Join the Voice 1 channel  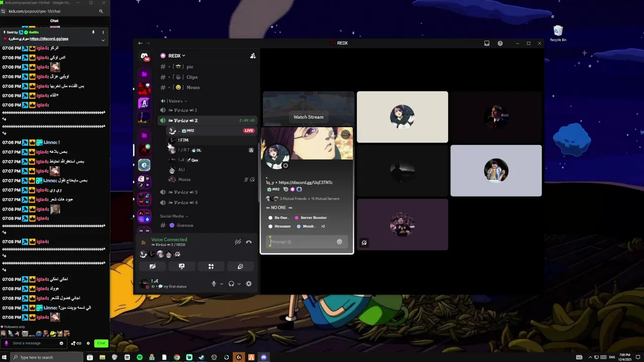(x=208, y=110)
